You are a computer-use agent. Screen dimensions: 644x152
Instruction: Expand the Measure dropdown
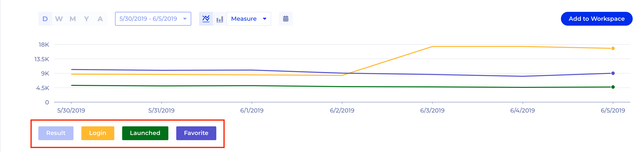[x=249, y=19]
